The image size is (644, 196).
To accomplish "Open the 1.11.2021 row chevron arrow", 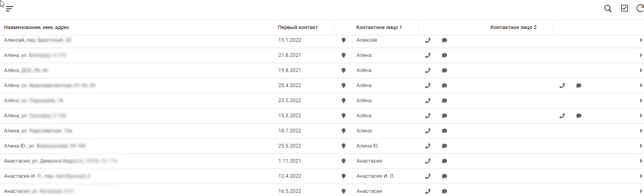I will [640, 161].
